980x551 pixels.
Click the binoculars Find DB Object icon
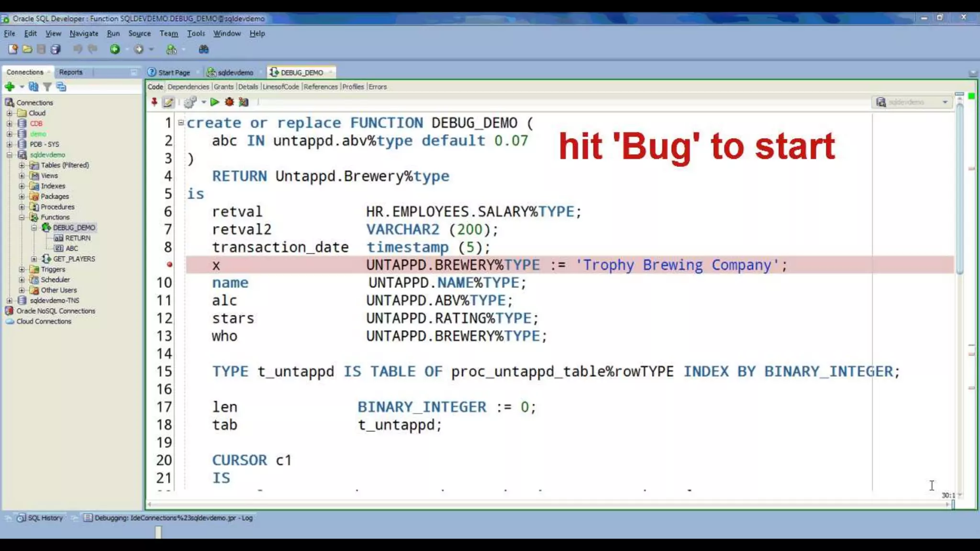pyautogui.click(x=204, y=49)
